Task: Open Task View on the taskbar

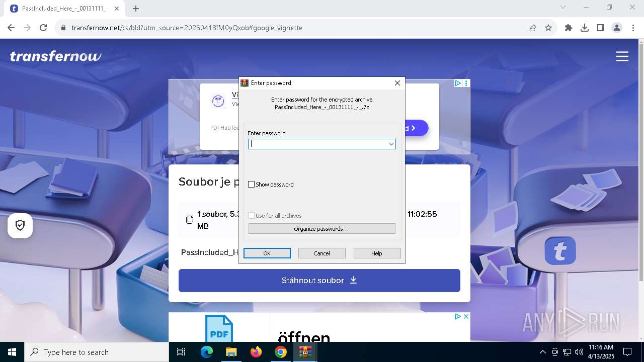Action: (x=181, y=352)
